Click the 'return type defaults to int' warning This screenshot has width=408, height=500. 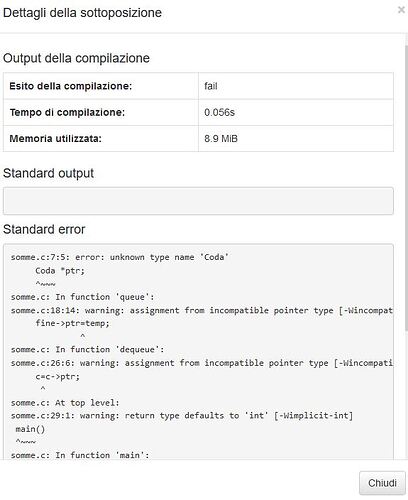tap(182, 416)
